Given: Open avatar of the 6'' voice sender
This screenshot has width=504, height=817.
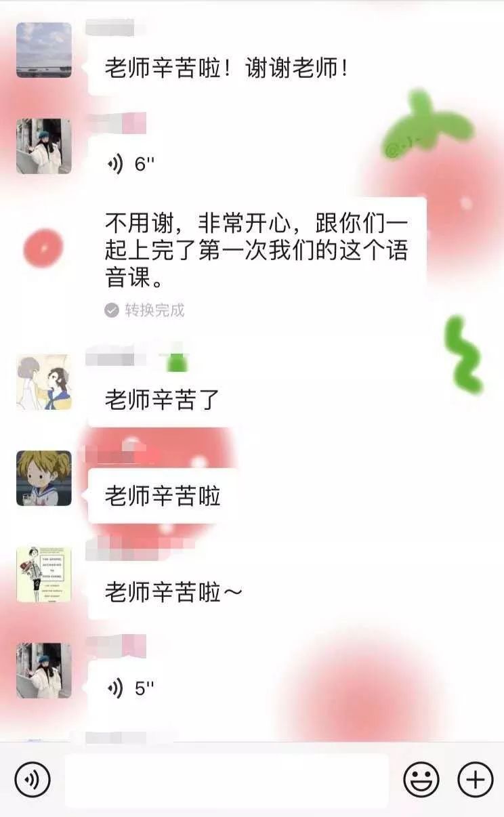Looking at the screenshot, I should click(x=44, y=146).
